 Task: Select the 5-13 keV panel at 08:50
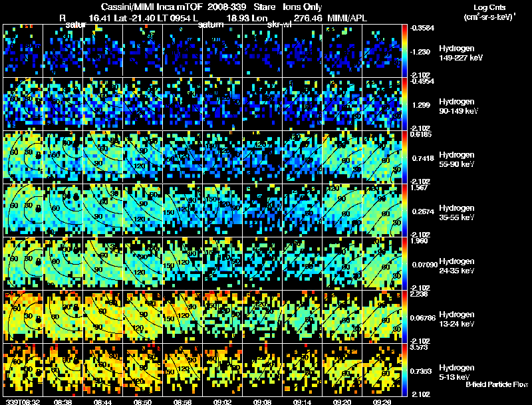click(x=143, y=370)
